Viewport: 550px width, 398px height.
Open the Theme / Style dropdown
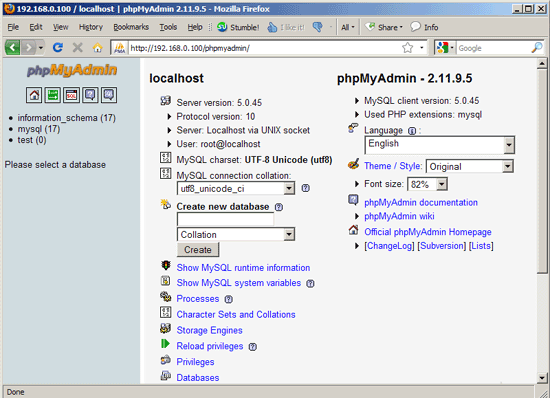click(470, 166)
